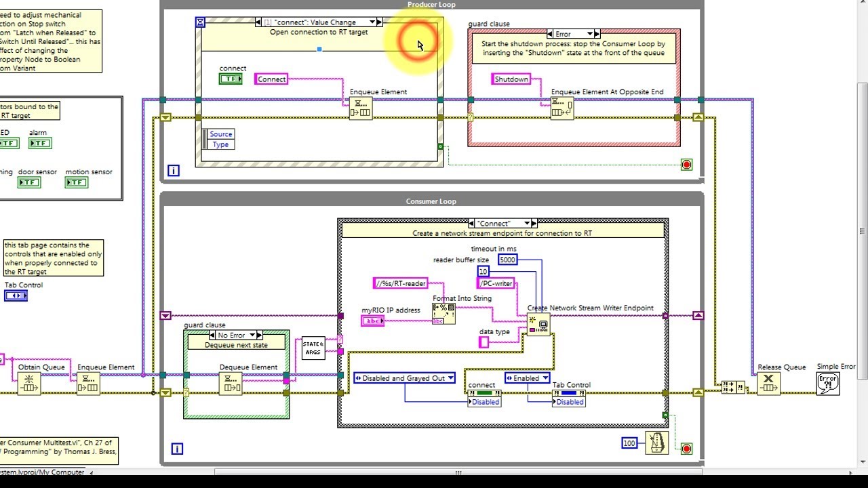Show next case of the Error structure

click(x=597, y=33)
